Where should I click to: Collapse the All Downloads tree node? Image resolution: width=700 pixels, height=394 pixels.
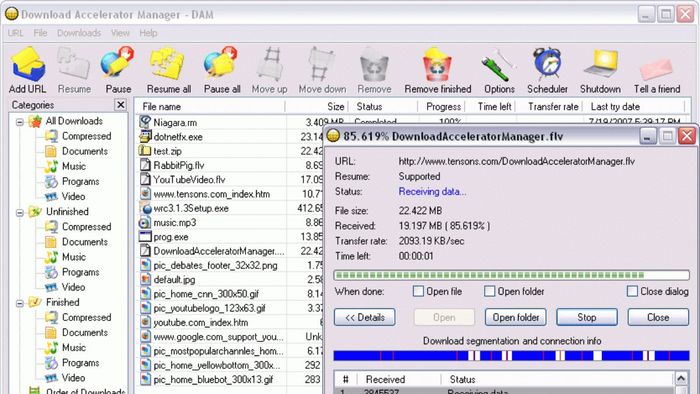(20, 121)
